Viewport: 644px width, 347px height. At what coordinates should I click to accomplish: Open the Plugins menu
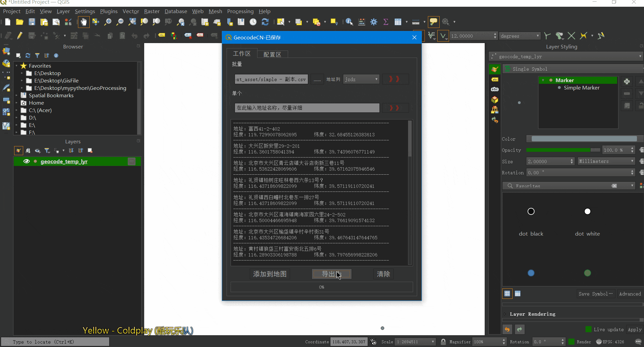click(x=109, y=11)
